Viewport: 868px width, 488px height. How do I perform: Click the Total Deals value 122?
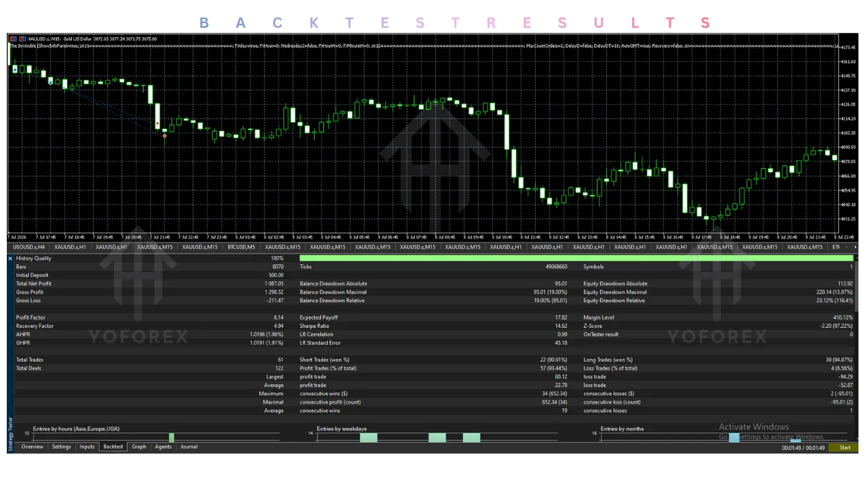279,368
